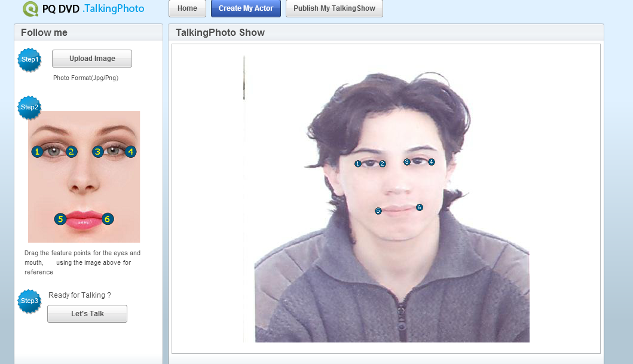Click the Step2 badge icon

point(29,108)
